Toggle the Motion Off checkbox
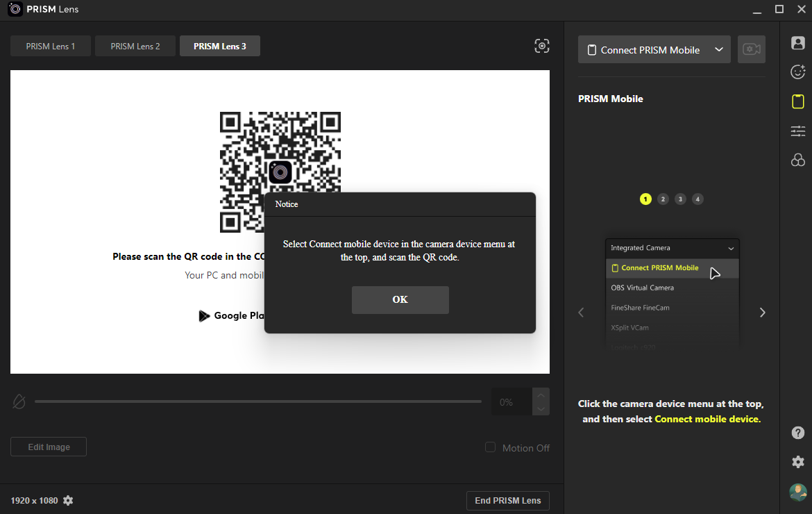The height and width of the screenshot is (514, 812). [490, 447]
